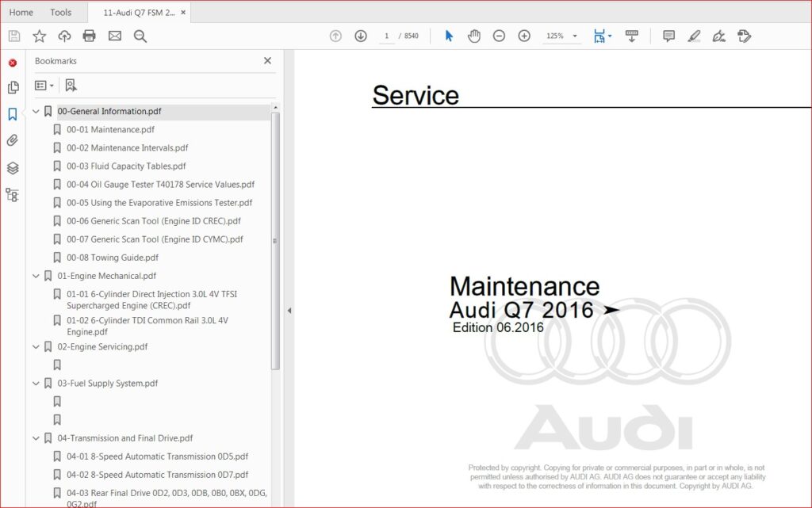Select 02-Engine Servicing.pdf bookmark

pyautogui.click(x=102, y=346)
